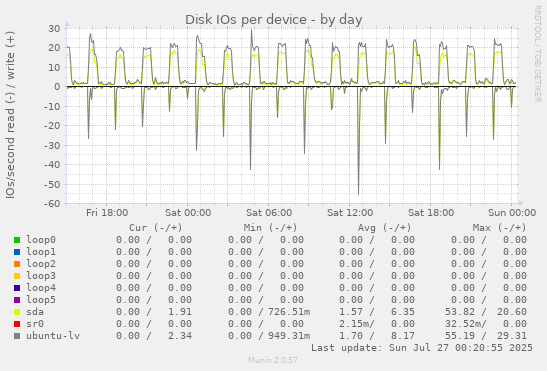Image resolution: width=547 pixels, height=371 pixels.
Task: Click the ubuntu-lv max read value 55.19
Action: 459,335
